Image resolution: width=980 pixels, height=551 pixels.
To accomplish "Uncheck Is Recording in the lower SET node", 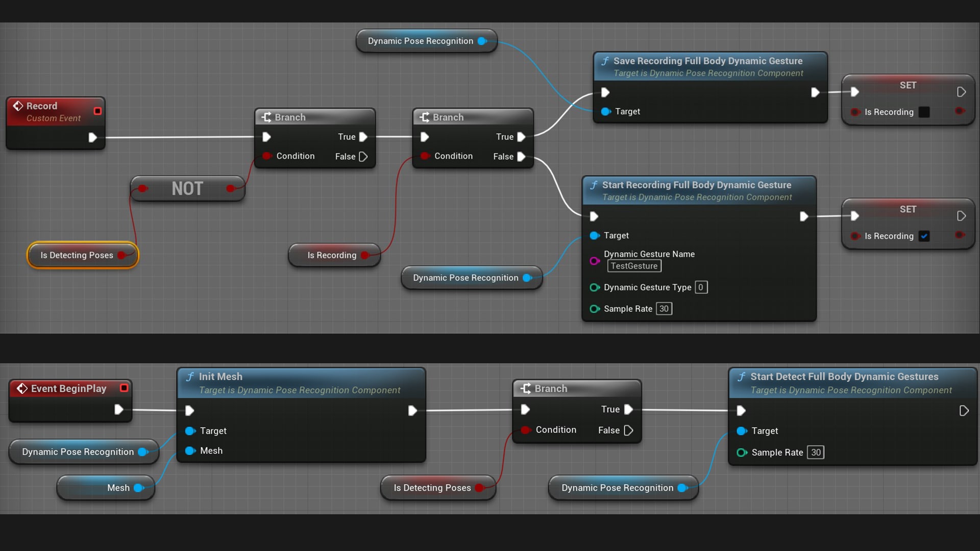I will pyautogui.click(x=924, y=236).
